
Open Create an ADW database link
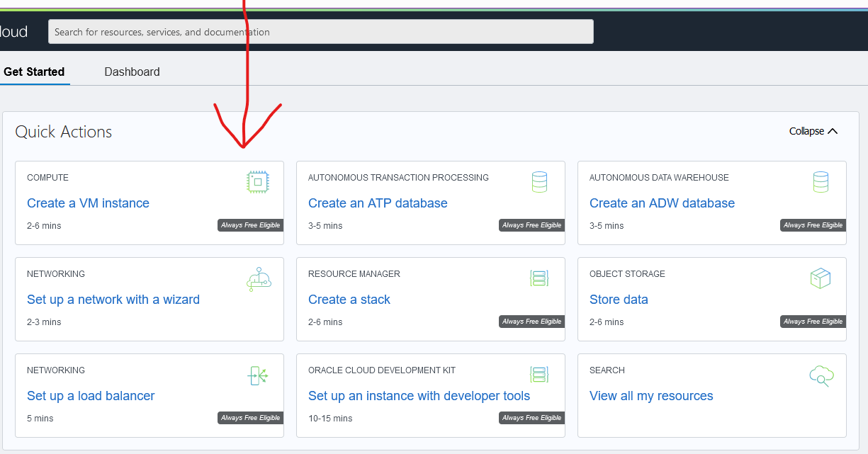coord(662,203)
